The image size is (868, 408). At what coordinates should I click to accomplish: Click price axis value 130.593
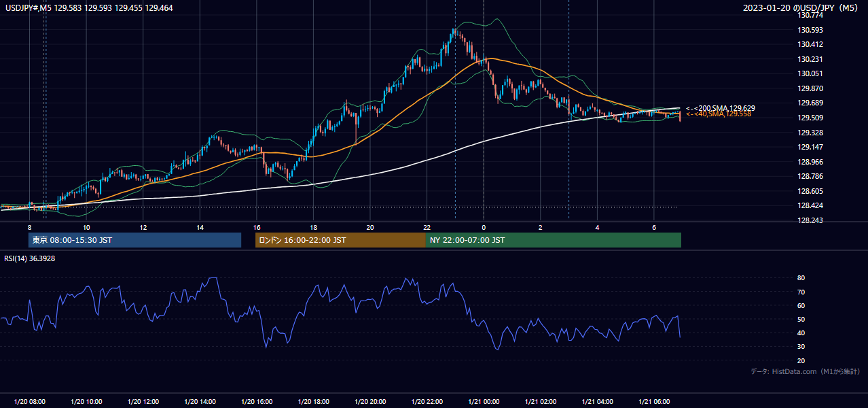click(810, 30)
